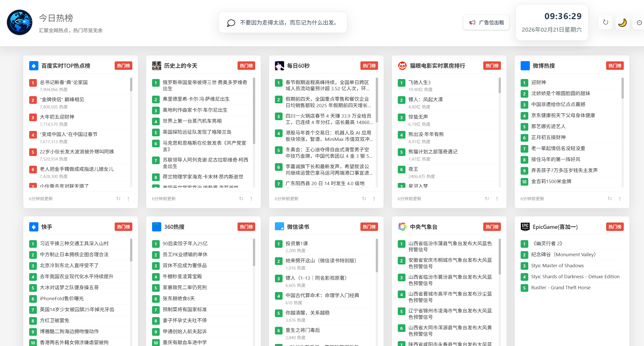The image size is (644, 346).
Task: Click the 微信读书 list scrollbar
Action: click(x=377, y=256)
